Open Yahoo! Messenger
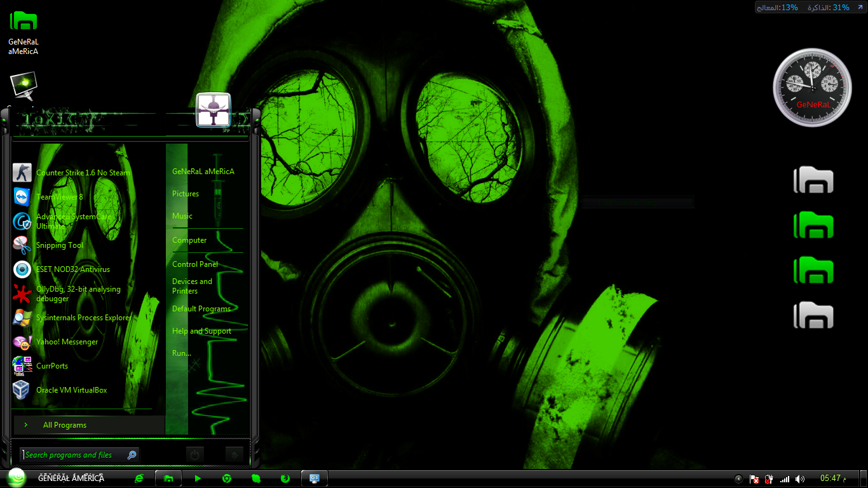 tap(67, 342)
